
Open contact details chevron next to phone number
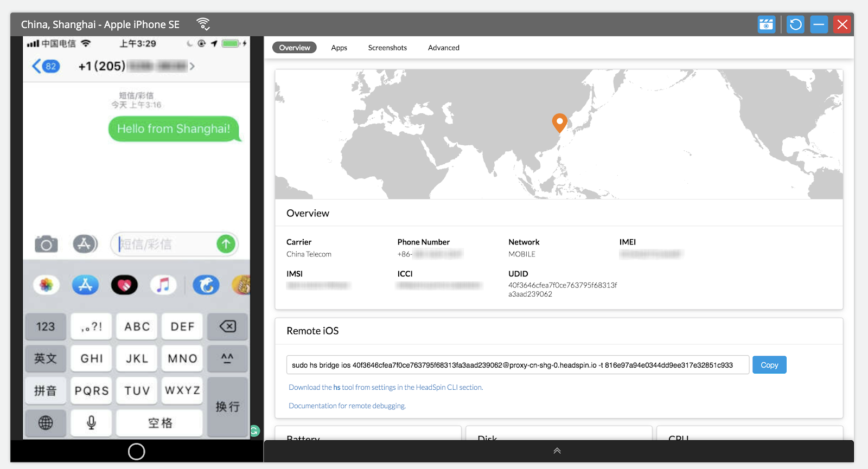(192, 66)
